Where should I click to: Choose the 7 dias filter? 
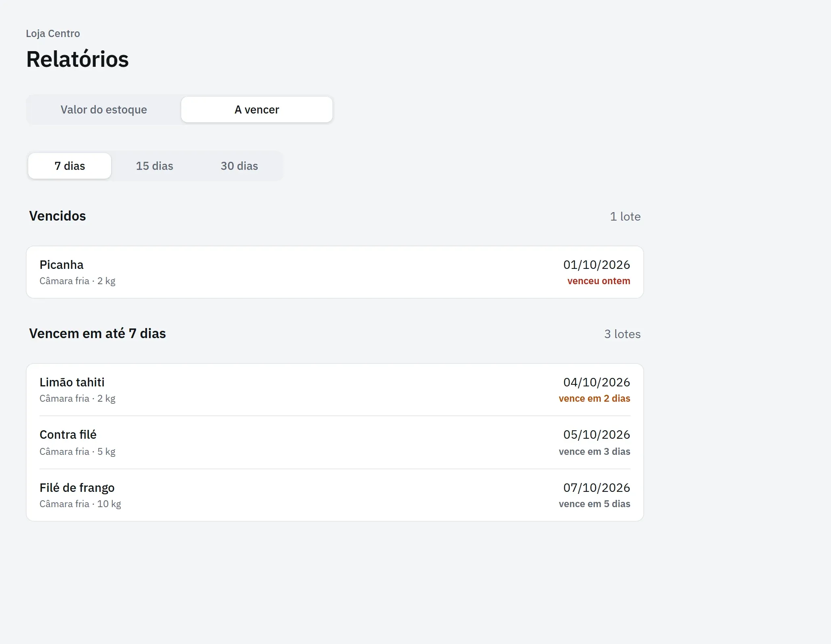(70, 166)
